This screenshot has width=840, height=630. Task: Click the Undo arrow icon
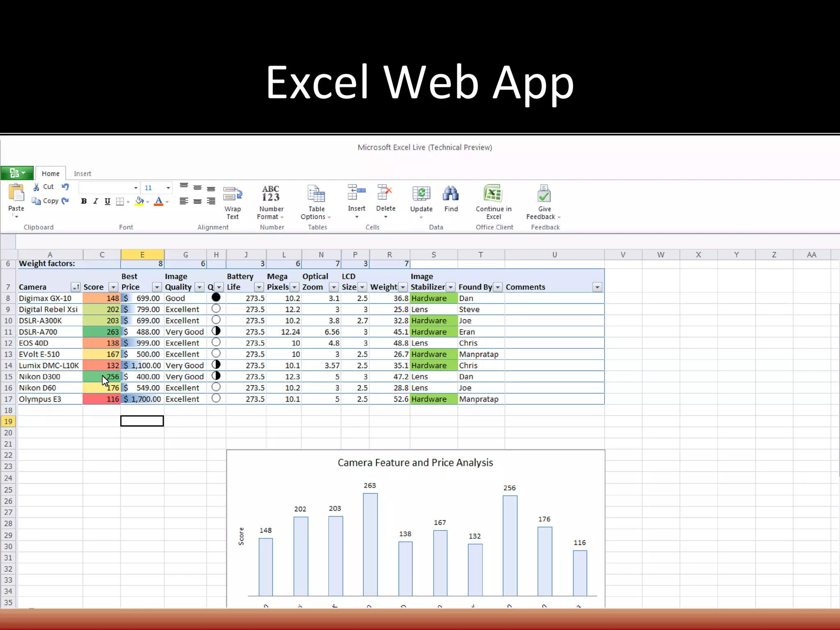[x=65, y=187]
